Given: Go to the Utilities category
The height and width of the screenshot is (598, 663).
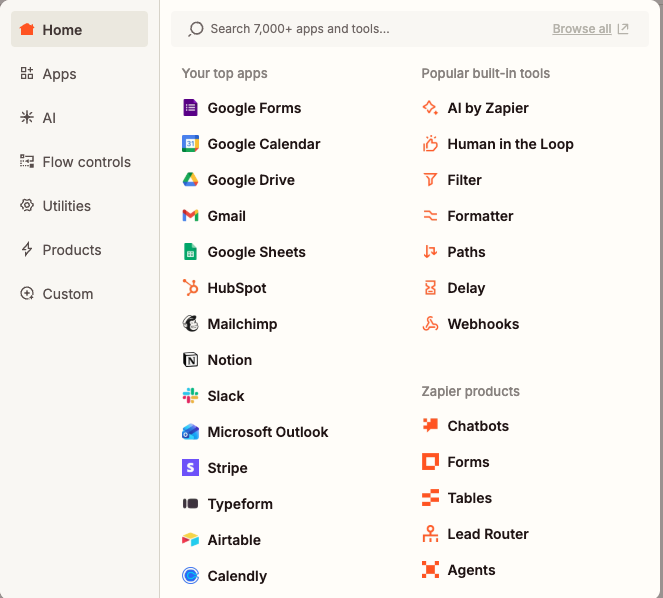Looking at the screenshot, I should click(x=55, y=206).
